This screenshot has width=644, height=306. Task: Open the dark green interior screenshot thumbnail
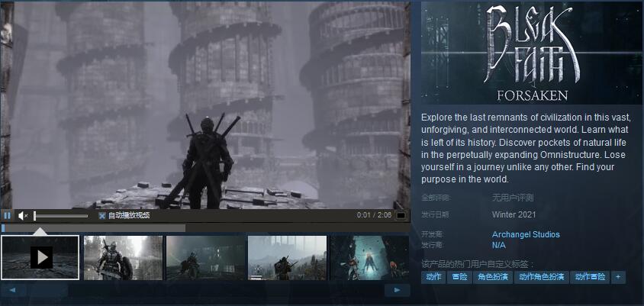click(205, 257)
